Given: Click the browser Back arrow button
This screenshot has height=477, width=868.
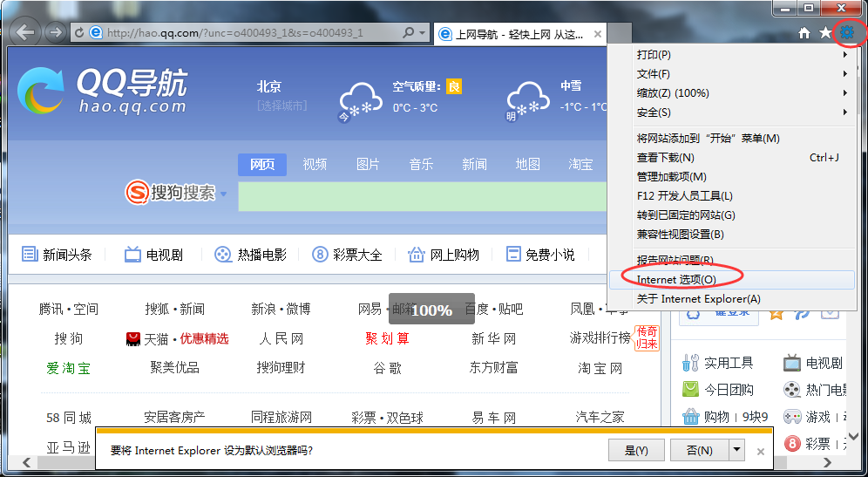Looking at the screenshot, I should point(26,33).
